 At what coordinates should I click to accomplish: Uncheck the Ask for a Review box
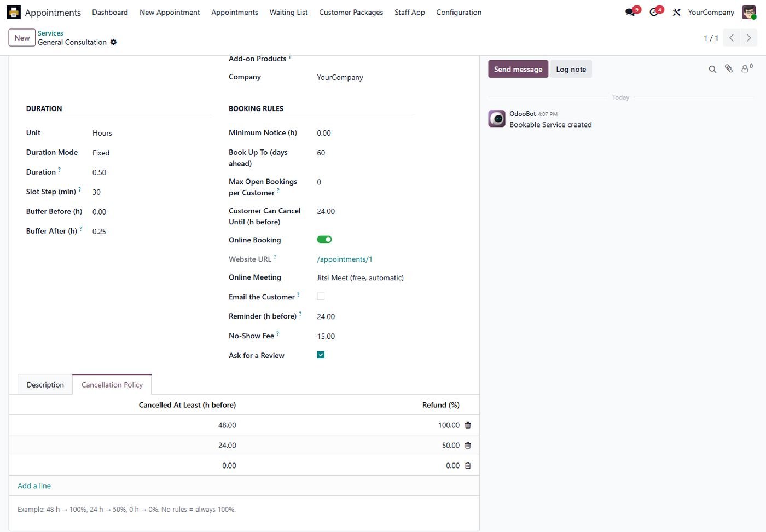point(321,355)
